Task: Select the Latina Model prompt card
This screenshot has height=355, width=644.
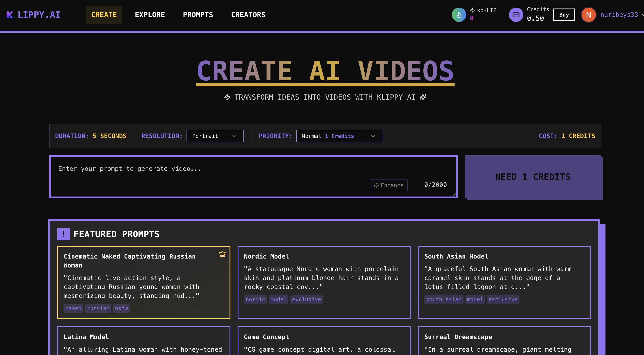Action: click(144, 341)
